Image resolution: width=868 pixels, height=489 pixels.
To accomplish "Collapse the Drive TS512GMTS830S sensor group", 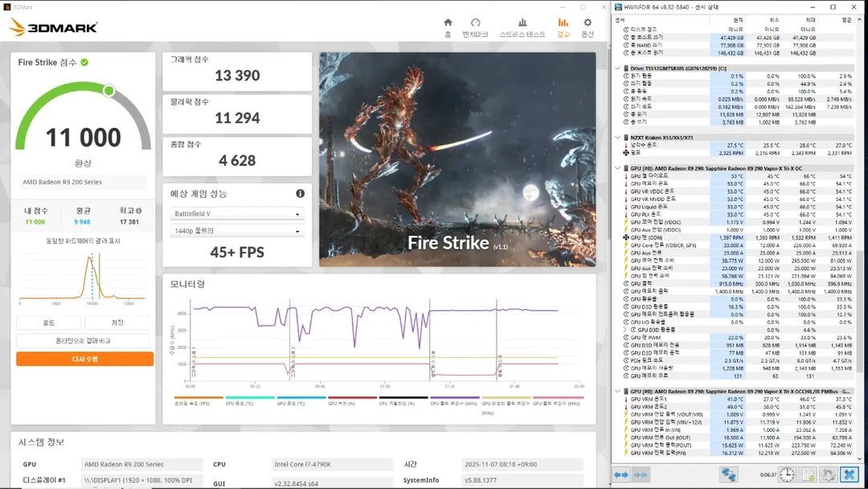I will point(618,68).
